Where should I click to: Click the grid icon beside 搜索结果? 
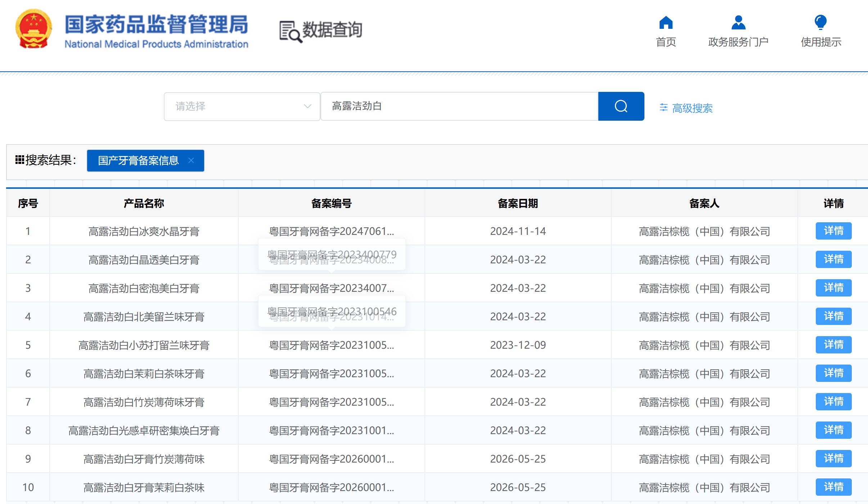[x=19, y=160]
